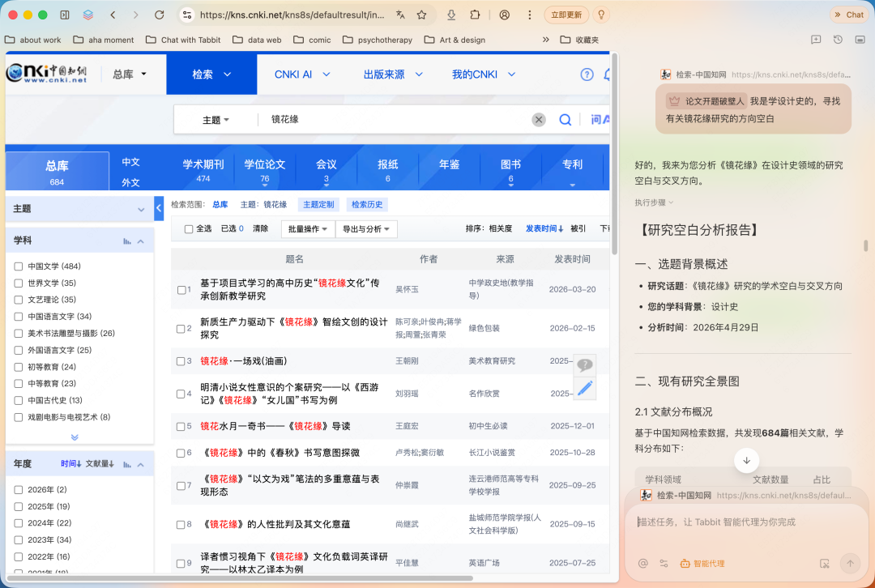Check the 美术书法雕塑与摄影 (26) filter
The height and width of the screenshot is (588, 875).
tap(19, 334)
